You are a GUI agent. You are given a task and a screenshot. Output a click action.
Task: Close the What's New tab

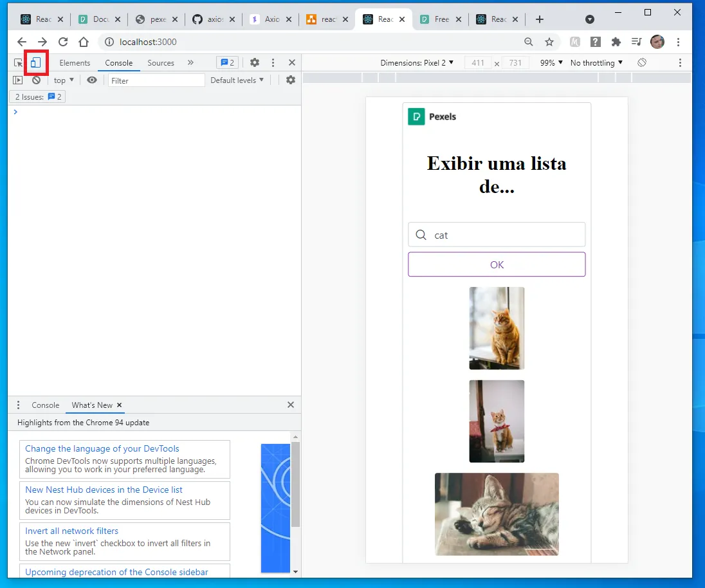click(120, 405)
